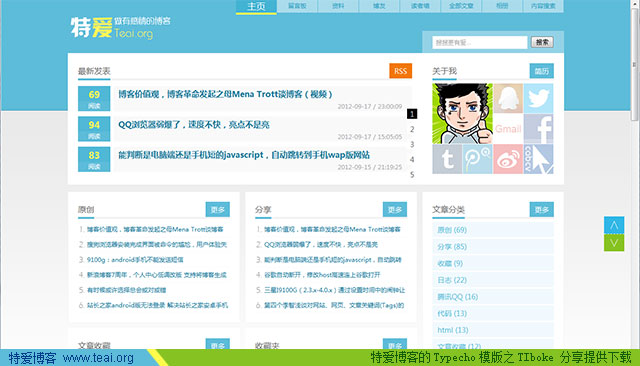Open the Tencent Weibo icon tile
This screenshot has height=366, width=640.
pyautogui.click(x=478, y=159)
